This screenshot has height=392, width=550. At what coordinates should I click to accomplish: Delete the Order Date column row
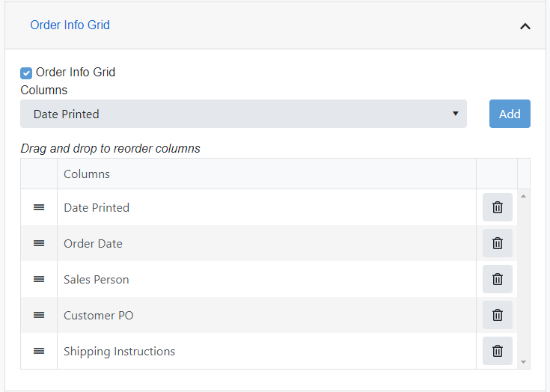498,243
